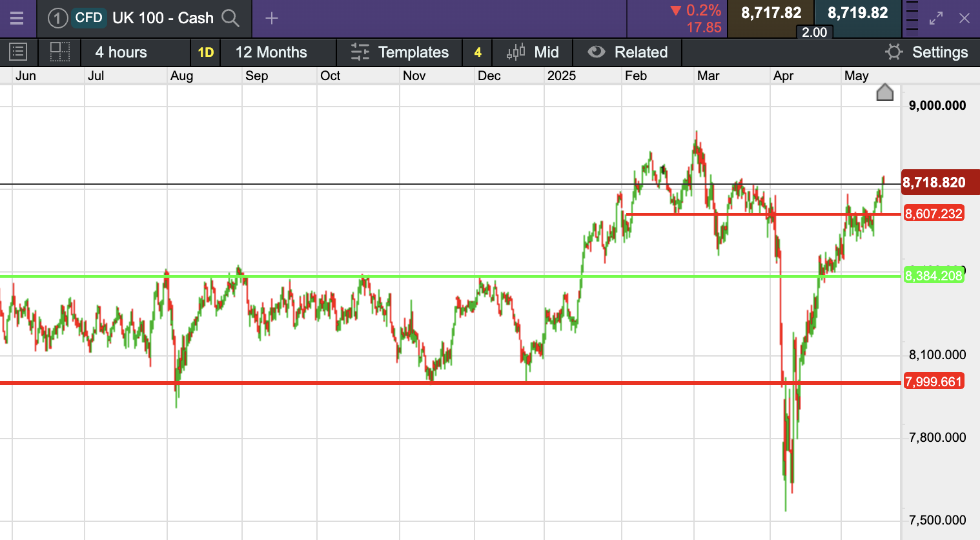Click the red 7,999.661 price line label

point(934,382)
